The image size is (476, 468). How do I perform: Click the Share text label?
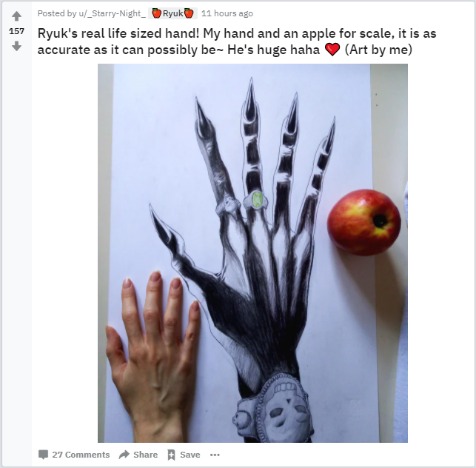click(145, 455)
